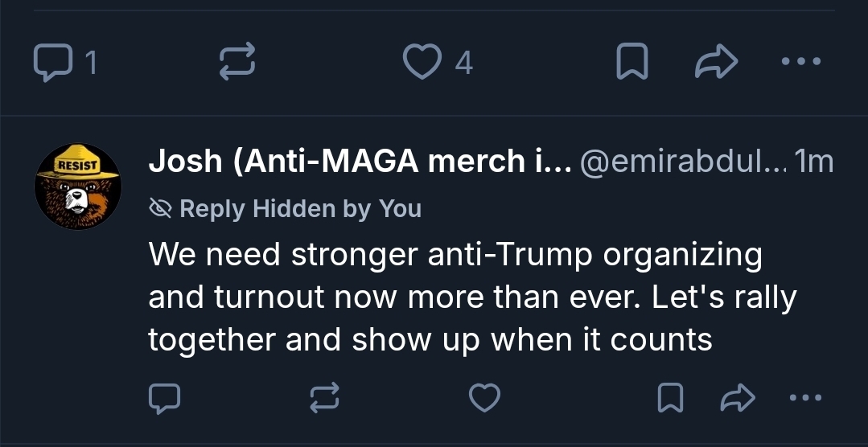Open Josh's Resist bear avatar

[x=78, y=186]
